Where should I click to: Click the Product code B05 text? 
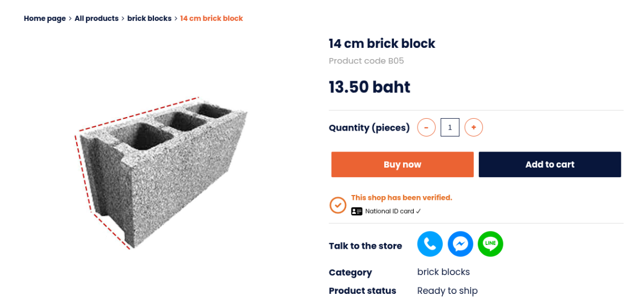click(366, 61)
